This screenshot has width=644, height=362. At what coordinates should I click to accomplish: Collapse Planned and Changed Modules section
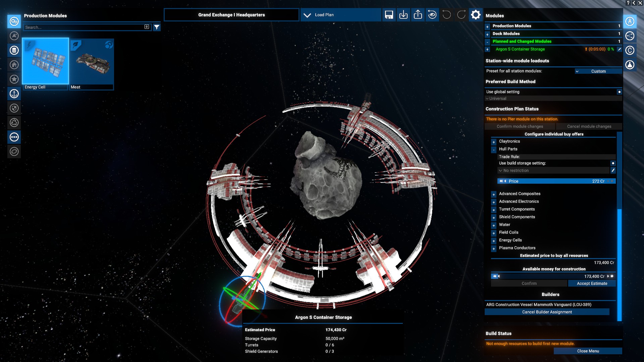487,42
